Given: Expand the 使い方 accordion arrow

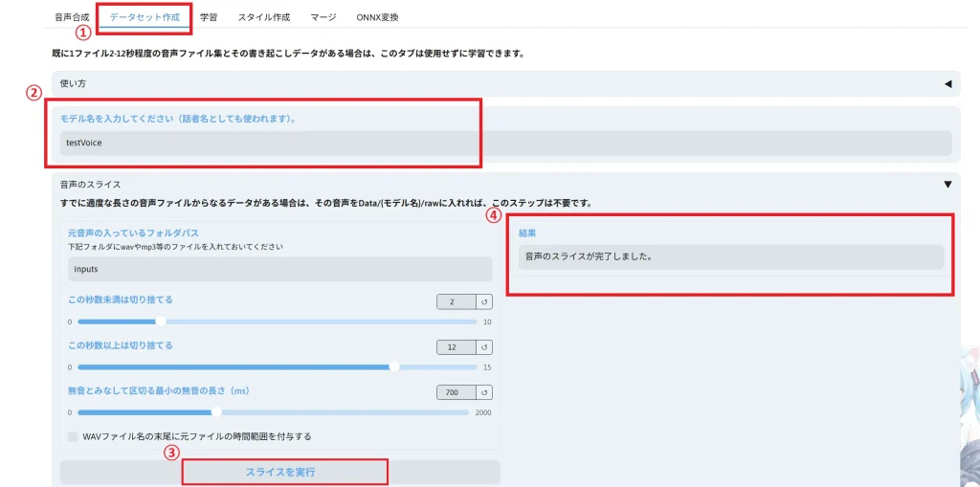Looking at the screenshot, I should tap(947, 84).
